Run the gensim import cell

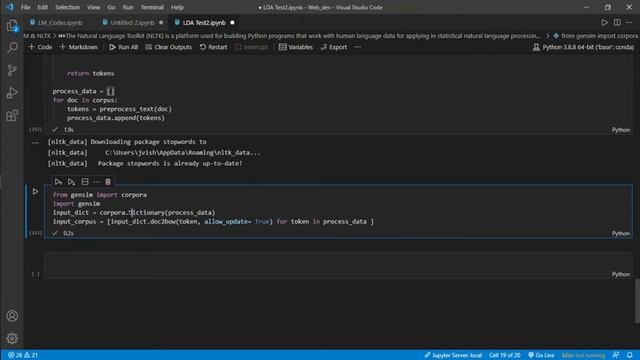[x=35, y=191]
